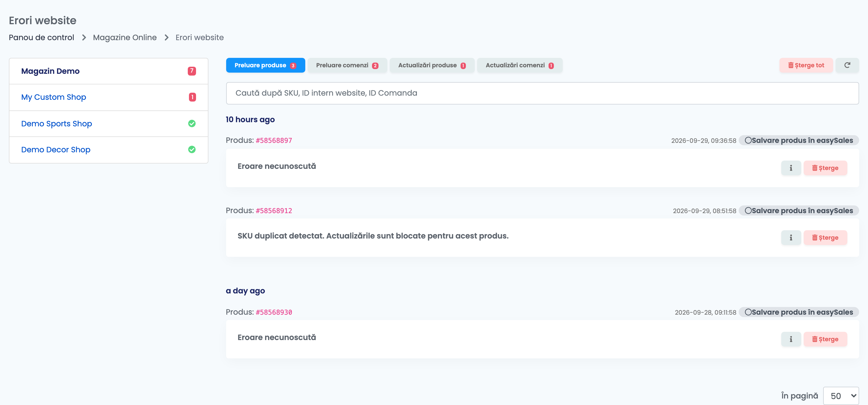Click the red 1 badge on My Custom Shop
Screen dimensions: 868x405
point(192,97)
